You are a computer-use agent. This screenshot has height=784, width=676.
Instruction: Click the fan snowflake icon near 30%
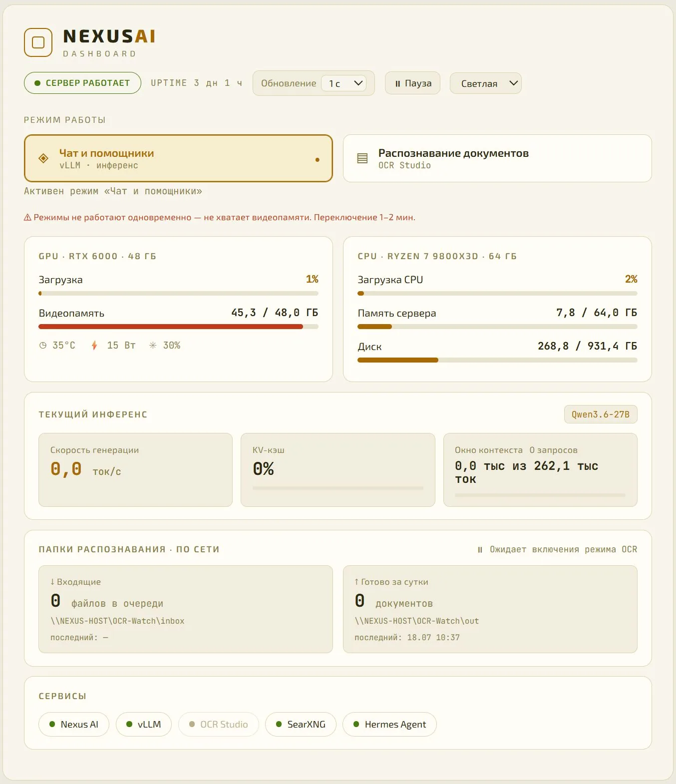coord(153,346)
